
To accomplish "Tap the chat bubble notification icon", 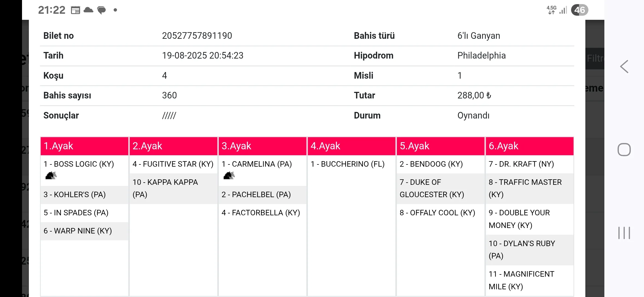I will click(x=102, y=10).
